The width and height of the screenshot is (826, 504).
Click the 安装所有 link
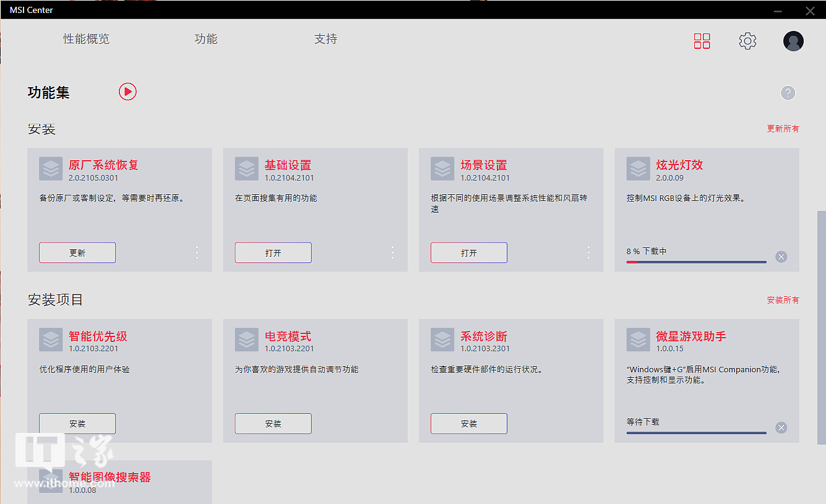pos(783,300)
